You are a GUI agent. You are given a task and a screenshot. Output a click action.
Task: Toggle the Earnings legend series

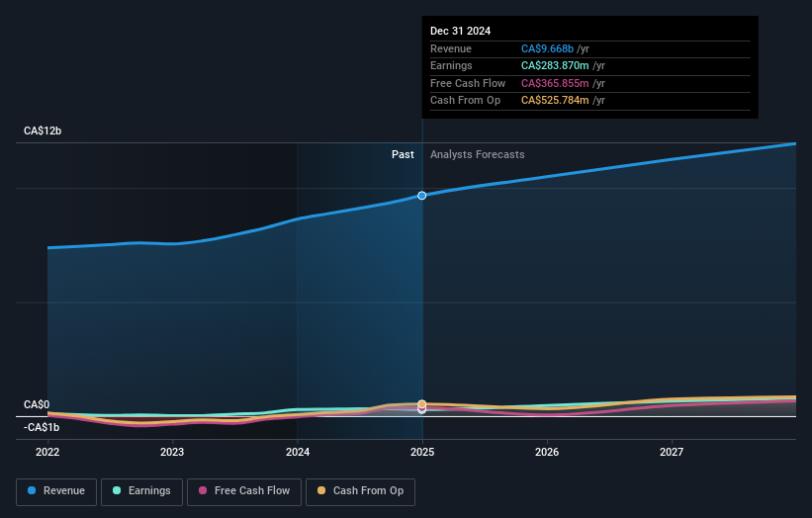point(141,491)
